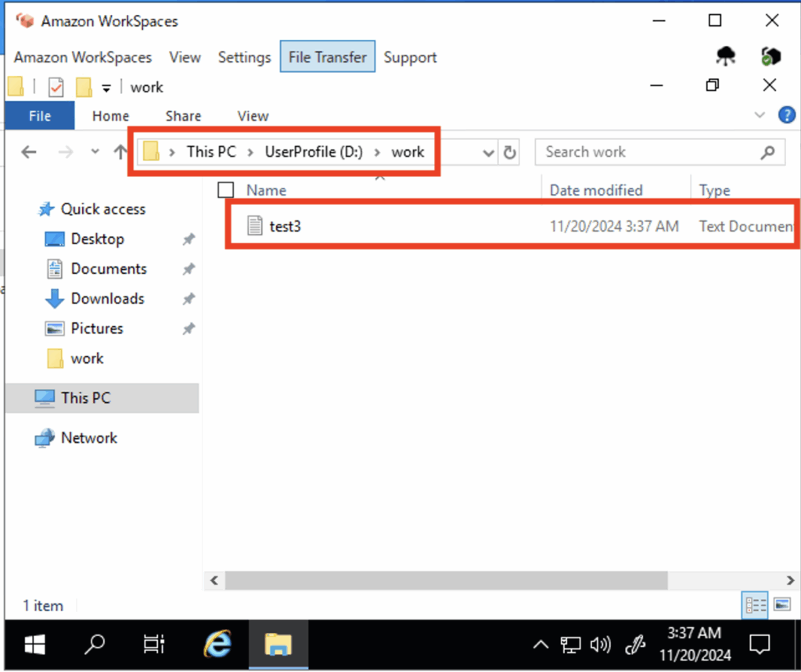
Task: Go up one folder level
Action: [120, 153]
